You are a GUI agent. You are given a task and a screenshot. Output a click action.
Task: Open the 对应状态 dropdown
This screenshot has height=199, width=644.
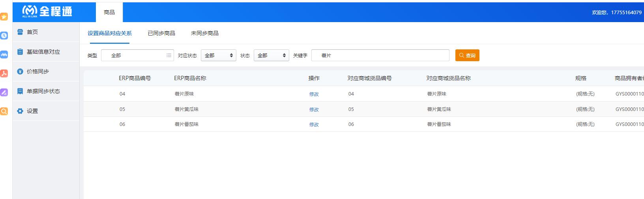[x=219, y=55]
